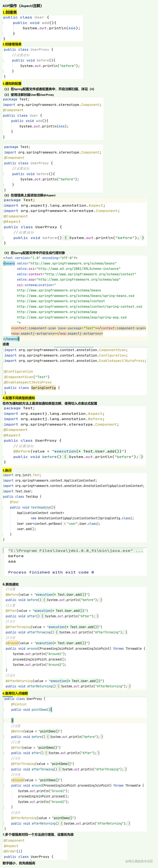Click 'public class TestAop {' line
This screenshot has width=158, height=868.
point(22,497)
